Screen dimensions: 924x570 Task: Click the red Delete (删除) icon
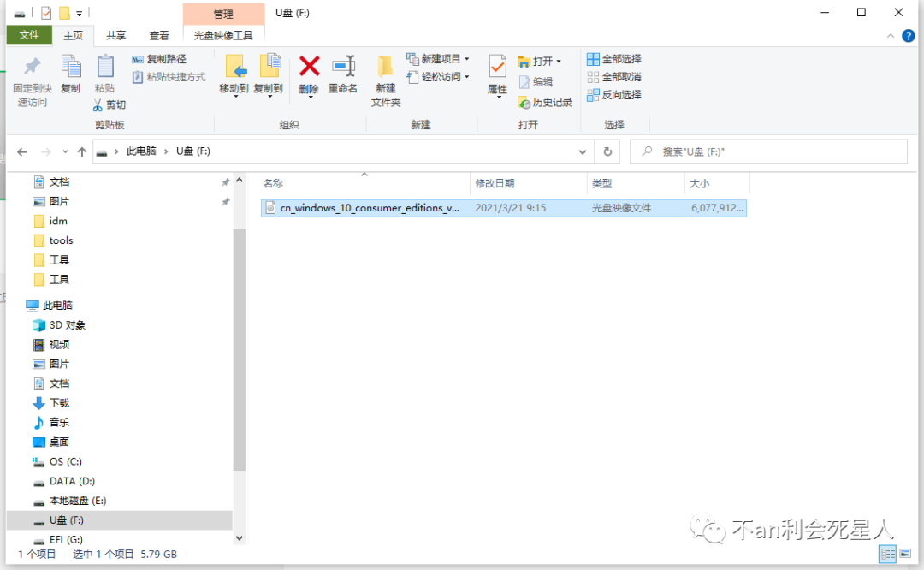309,66
